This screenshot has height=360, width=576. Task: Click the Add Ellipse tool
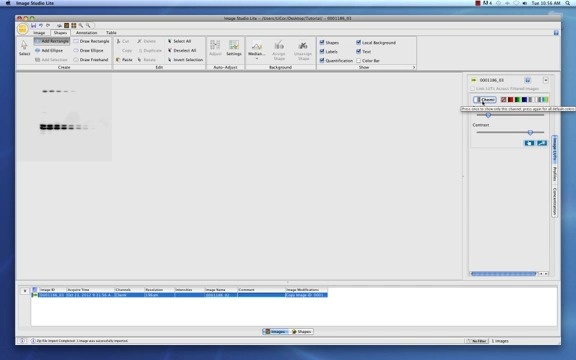(49, 50)
